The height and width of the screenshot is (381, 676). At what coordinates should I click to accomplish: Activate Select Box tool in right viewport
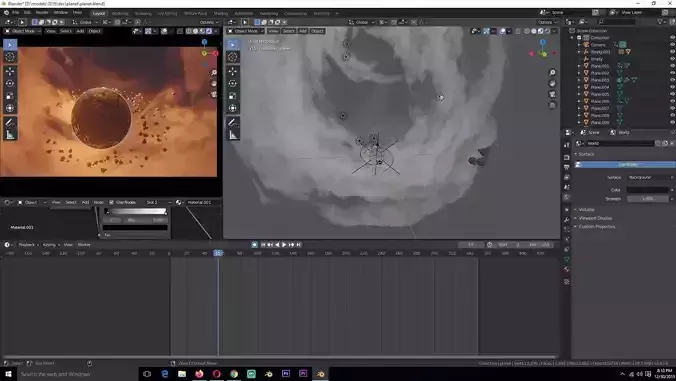[233, 44]
